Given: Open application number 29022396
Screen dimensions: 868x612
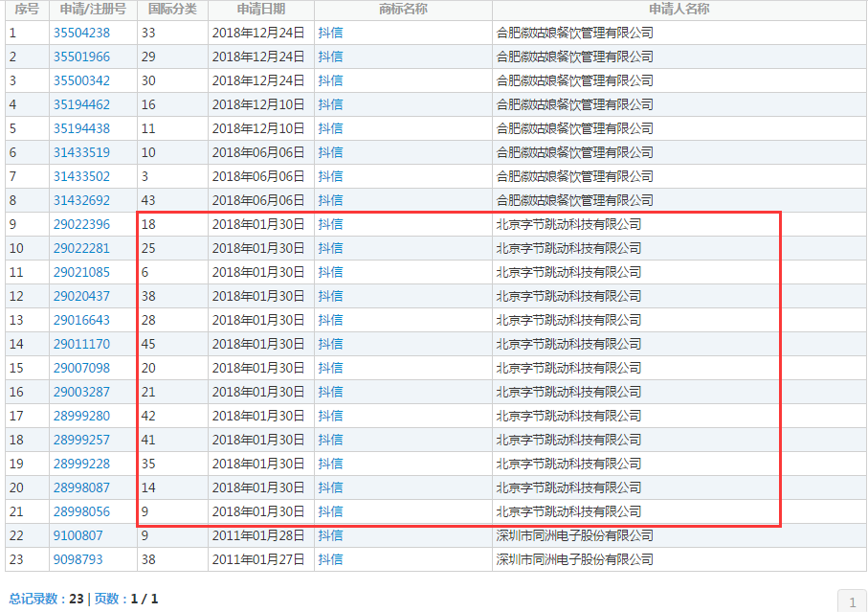Looking at the screenshot, I should (x=81, y=224).
